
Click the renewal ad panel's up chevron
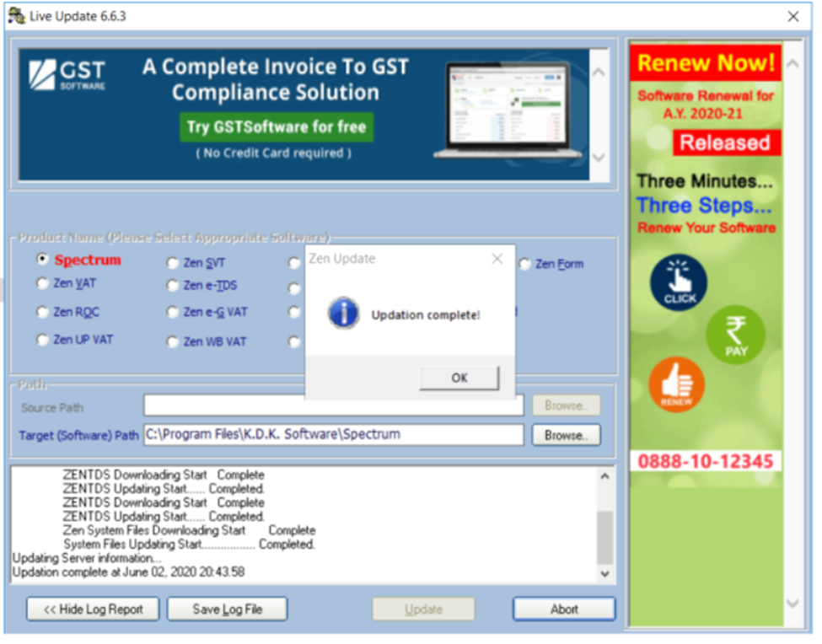click(792, 64)
